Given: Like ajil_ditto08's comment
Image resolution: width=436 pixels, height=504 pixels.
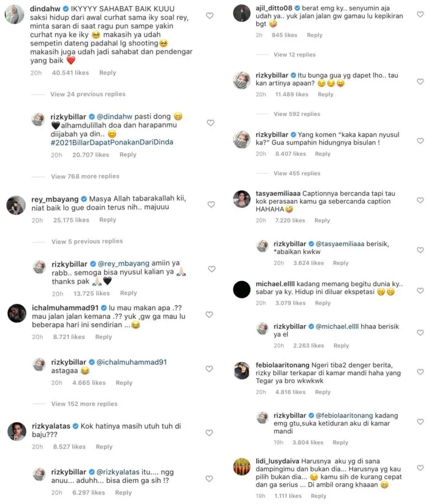Looking at the screenshot, I should [420, 14].
